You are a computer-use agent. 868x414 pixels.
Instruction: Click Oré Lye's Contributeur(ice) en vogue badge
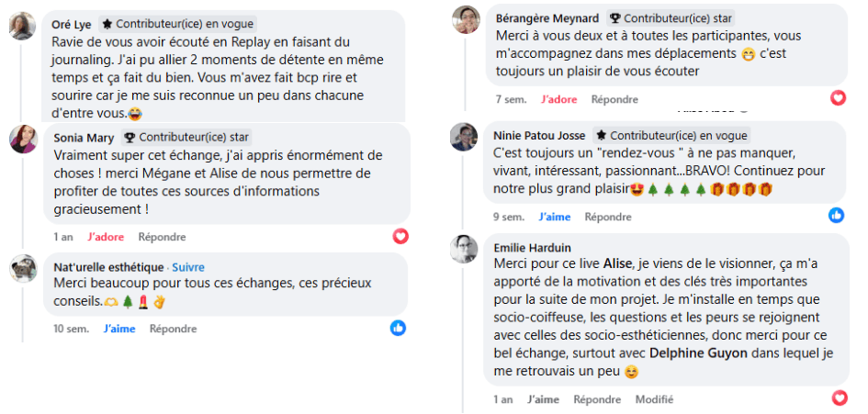tap(177, 24)
